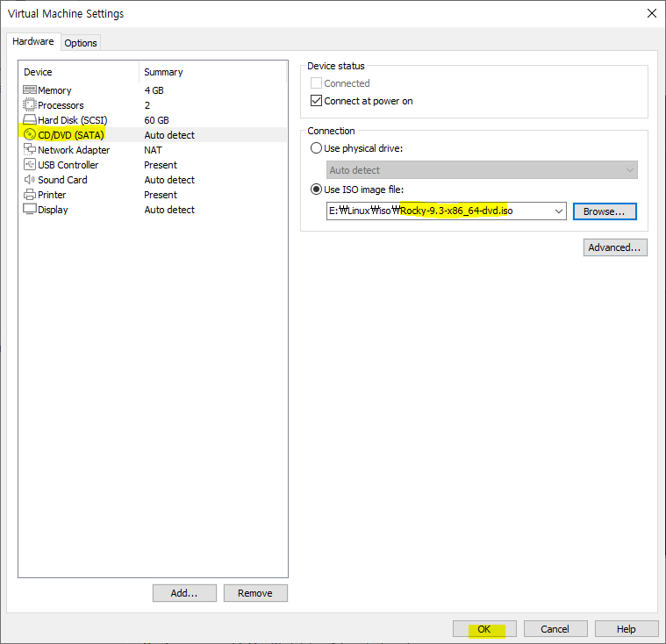Image resolution: width=666 pixels, height=644 pixels.
Task: Switch to the Hardware tab
Action: [33, 41]
